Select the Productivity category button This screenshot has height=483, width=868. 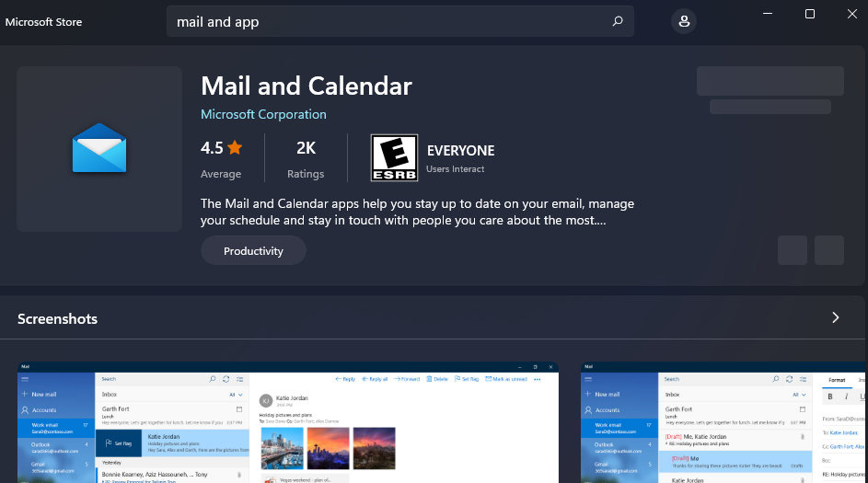coord(253,250)
